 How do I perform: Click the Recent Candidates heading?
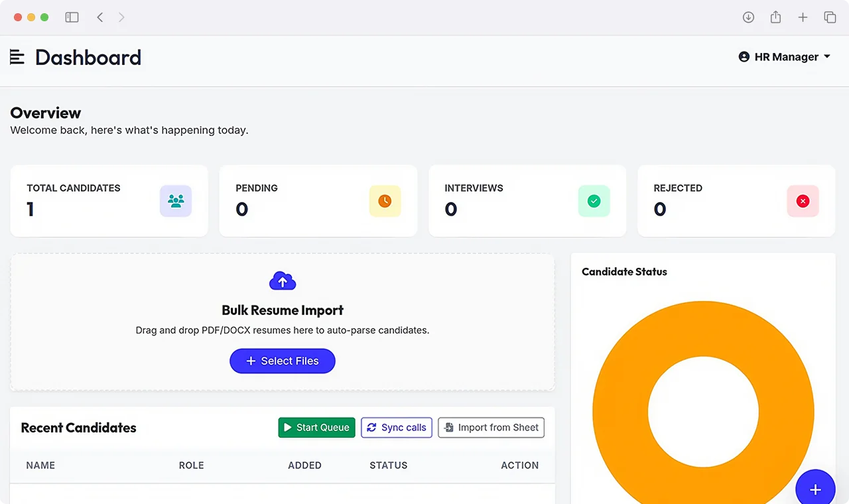click(78, 428)
